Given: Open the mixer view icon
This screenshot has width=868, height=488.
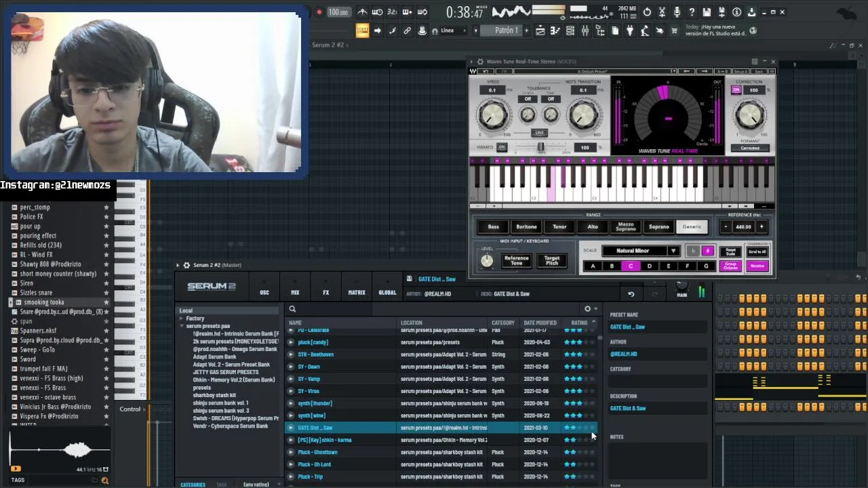Looking at the screenshot, I should pyautogui.click(x=585, y=30).
